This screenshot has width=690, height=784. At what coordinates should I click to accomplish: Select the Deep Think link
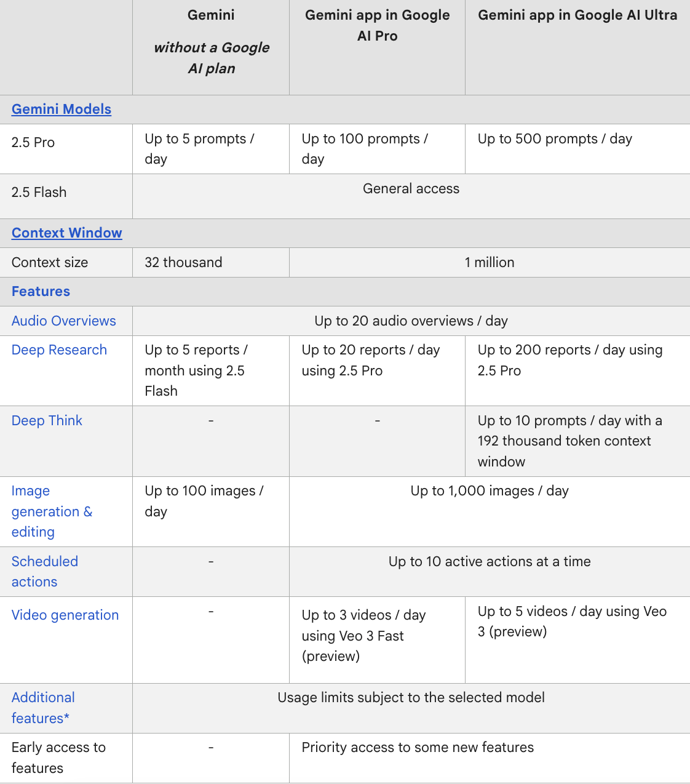47,420
